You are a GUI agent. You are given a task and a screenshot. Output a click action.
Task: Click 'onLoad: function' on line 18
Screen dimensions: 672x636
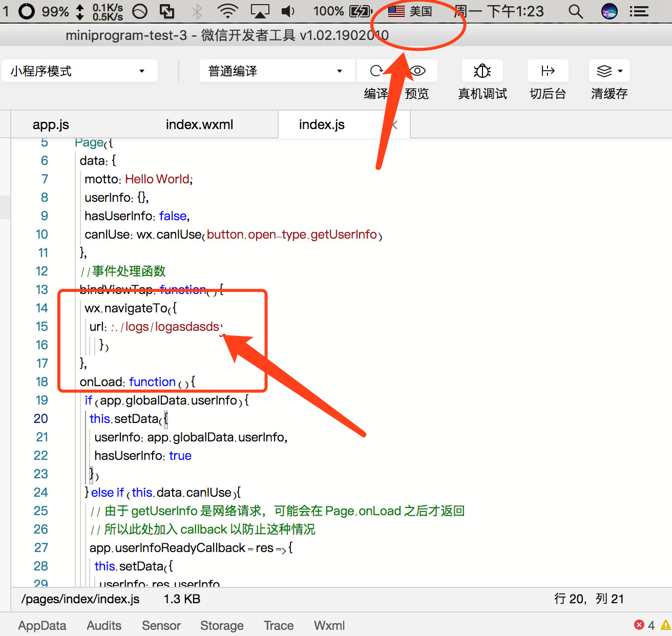tap(128, 381)
